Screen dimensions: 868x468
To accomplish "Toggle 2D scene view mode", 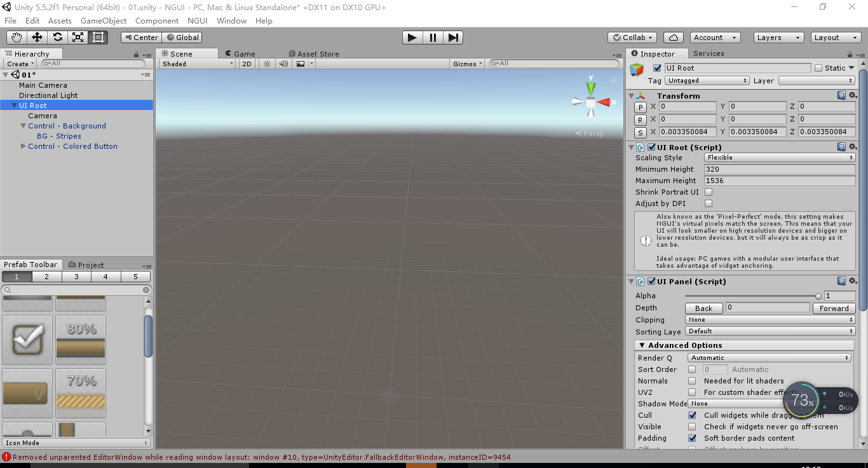I will (x=247, y=64).
